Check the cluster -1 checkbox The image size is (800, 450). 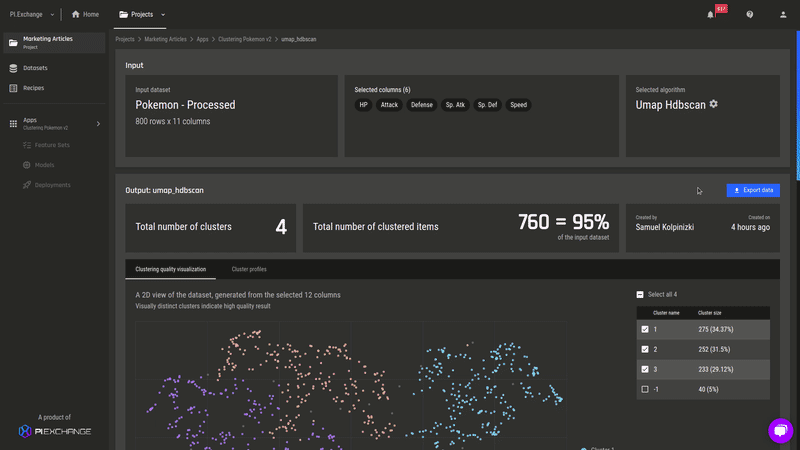(x=645, y=389)
